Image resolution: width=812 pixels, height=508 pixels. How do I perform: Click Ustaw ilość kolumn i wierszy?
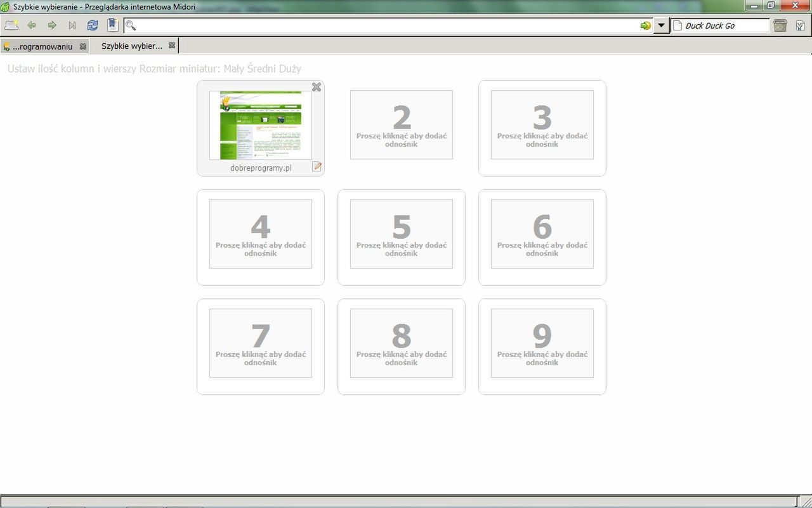click(x=72, y=69)
